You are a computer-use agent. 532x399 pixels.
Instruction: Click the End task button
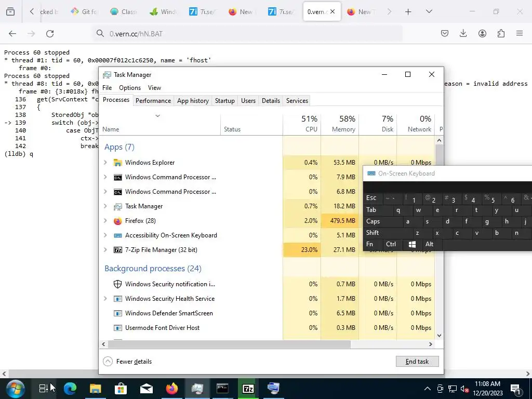pos(417,362)
